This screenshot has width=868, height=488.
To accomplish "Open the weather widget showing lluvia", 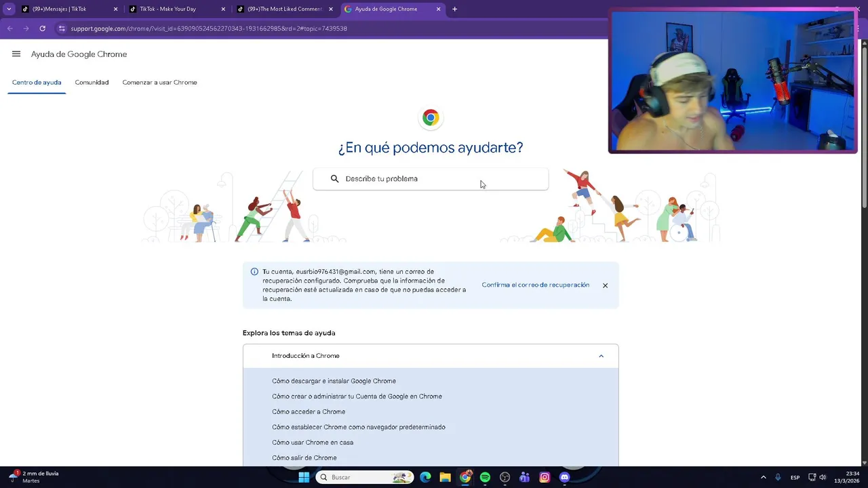I will [34, 477].
